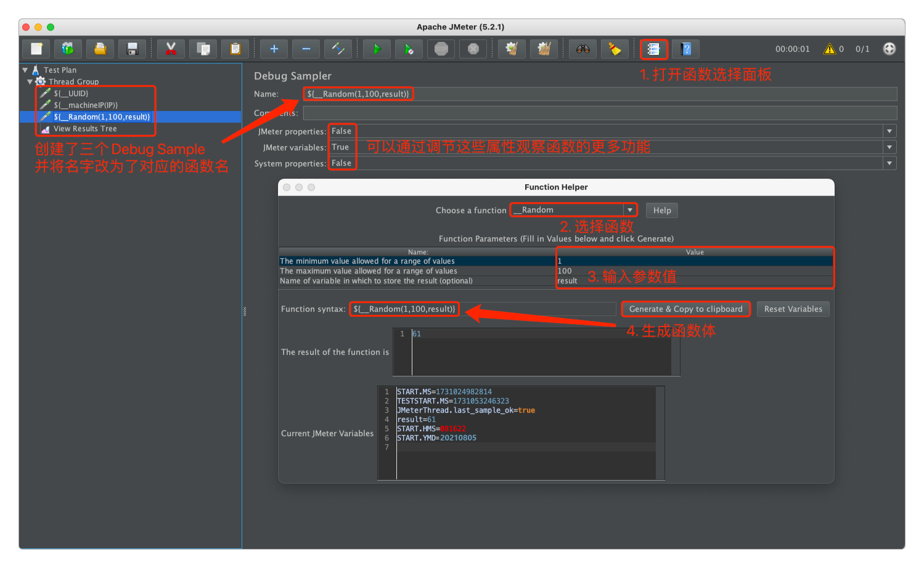Screen dimensions: 924x568
Task: Click the elapsed time 00:00:01 display
Action: [x=792, y=49]
